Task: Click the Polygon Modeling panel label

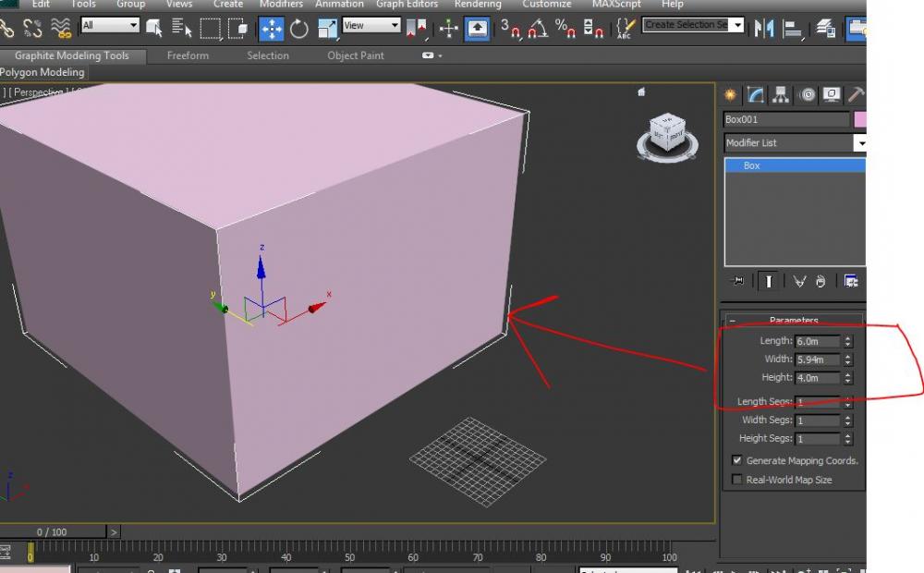Action: pos(43,72)
